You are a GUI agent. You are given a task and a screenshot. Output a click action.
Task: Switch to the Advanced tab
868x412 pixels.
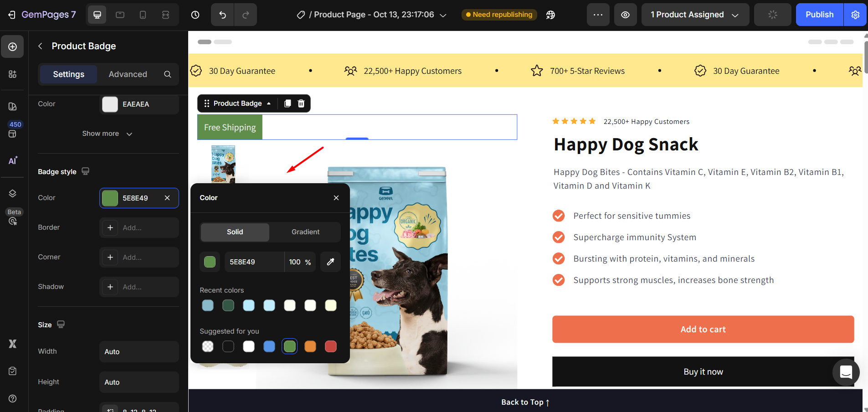(x=128, y=74)
